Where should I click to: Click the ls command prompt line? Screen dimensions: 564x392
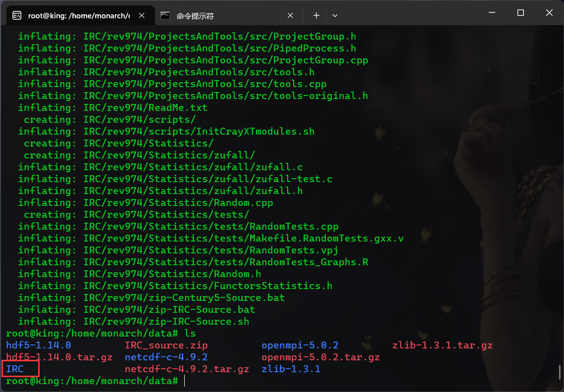(x=101, y=334)
